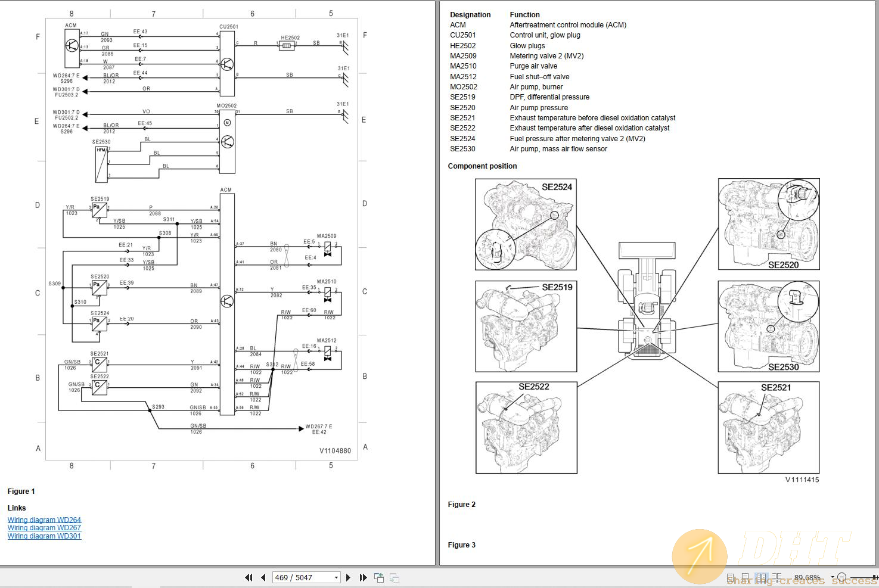The image size is (879, 588).
Task: Go to the previous page
Action: pyautogui.click(x=263, y=577)
